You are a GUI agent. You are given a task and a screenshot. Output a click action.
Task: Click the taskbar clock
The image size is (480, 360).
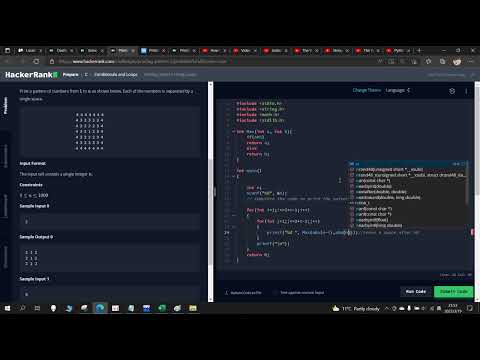[x=453, y=308]
